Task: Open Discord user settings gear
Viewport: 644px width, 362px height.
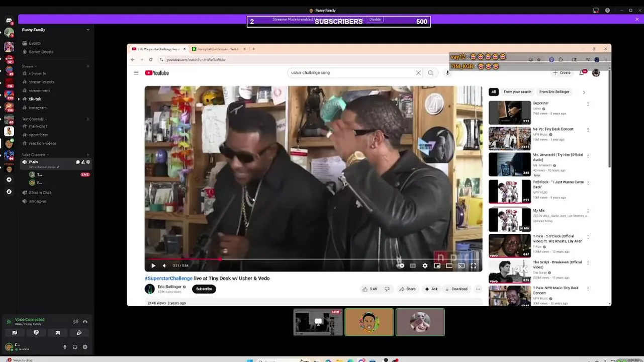Action: (85, 347)
